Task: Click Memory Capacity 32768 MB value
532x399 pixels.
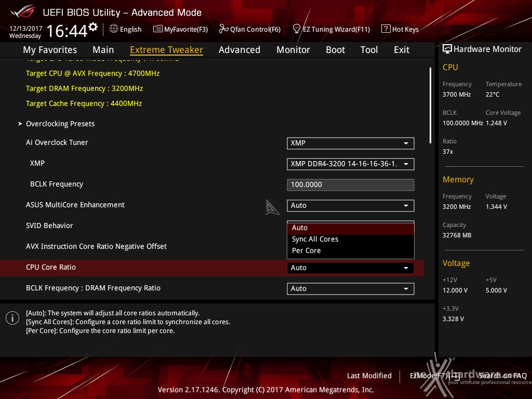Action: [457, 235]
